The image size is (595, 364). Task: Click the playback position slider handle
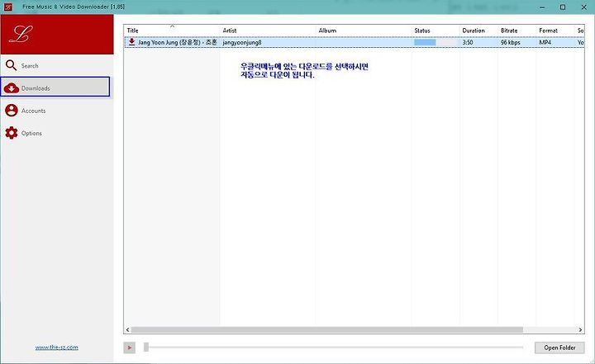(x=146, y=347)
